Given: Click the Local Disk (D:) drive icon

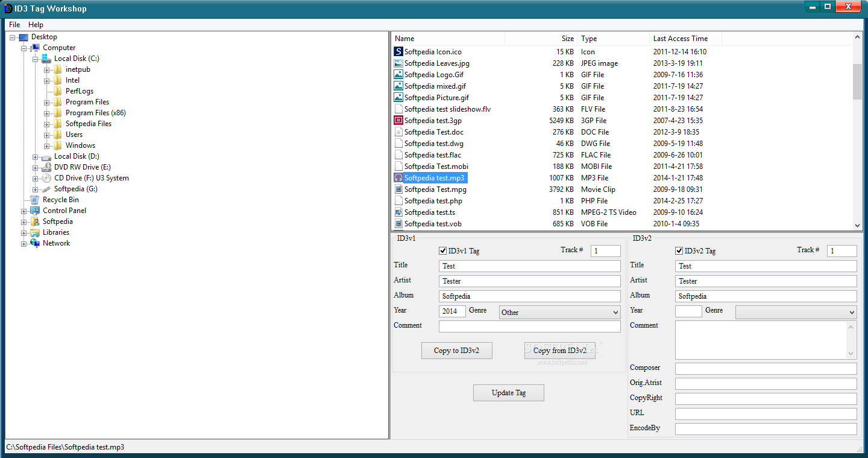Looking at the screenshot, I should (x=46, y=156).
